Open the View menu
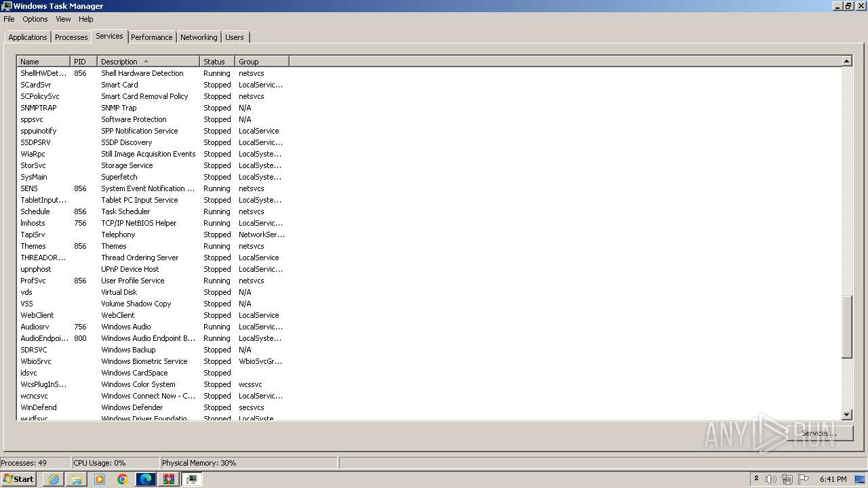This screenshot has height=488, width=868. [x=63, y=19]
